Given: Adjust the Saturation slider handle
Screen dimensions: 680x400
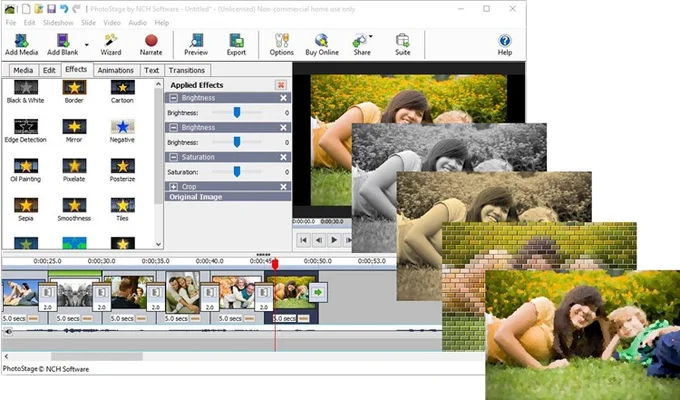Looking at the screenshot, I should coord(237,172).
